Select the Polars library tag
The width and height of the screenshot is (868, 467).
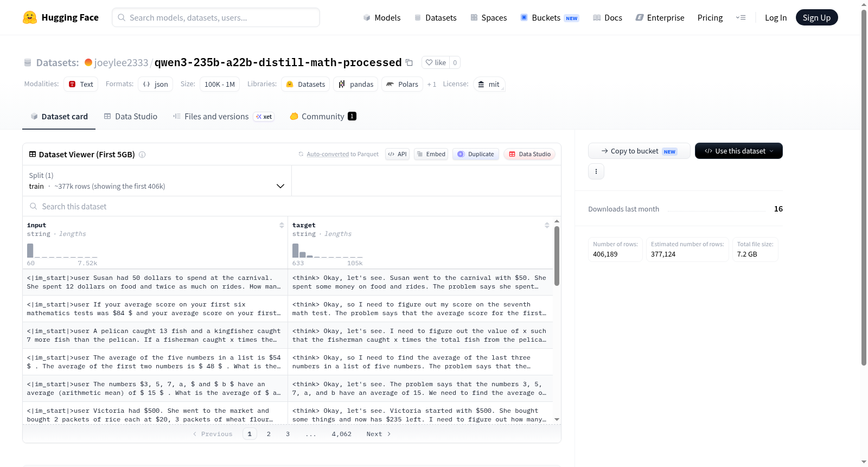[403, 84]
